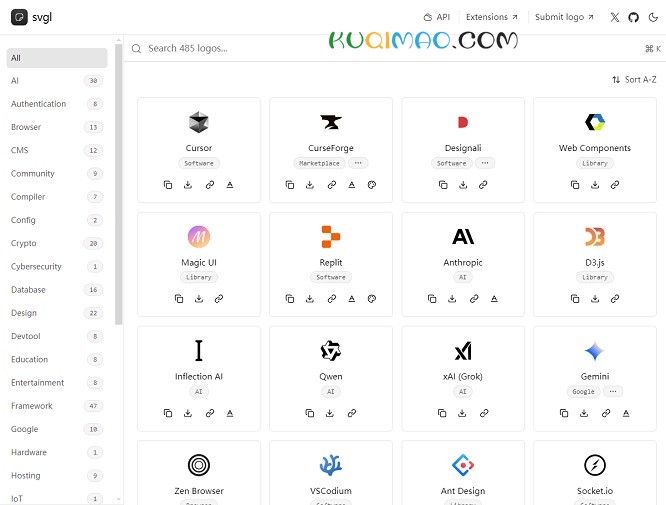Screen dimensions: 666x505
Task: Select the Zen Browser logo thumbnail
Action: pos(199,465)
